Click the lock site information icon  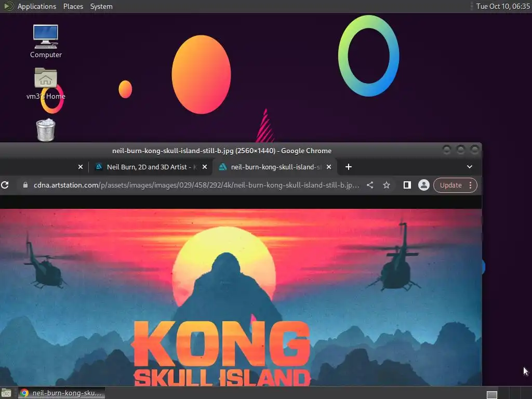point(25,185)
